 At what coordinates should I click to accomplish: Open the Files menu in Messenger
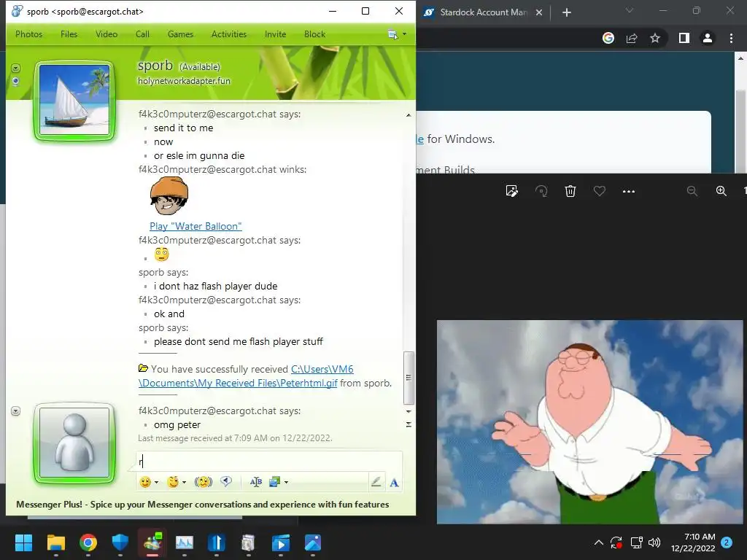(x=69, y=34)
